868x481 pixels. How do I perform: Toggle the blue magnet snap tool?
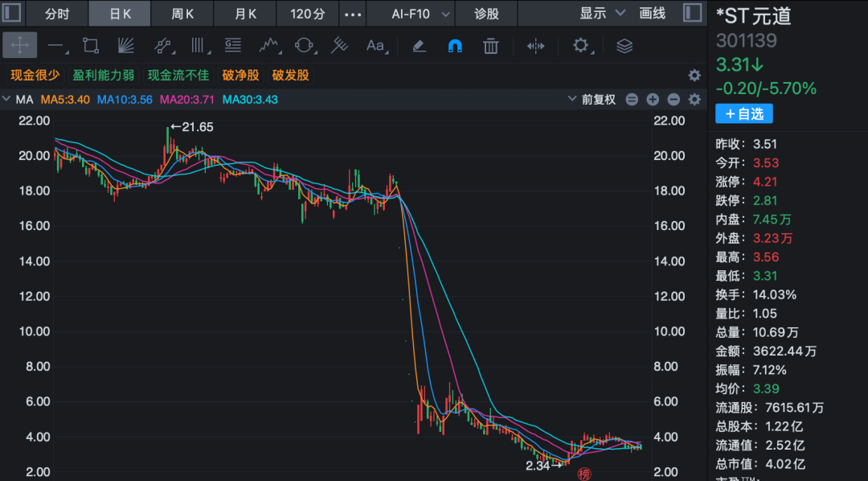pos(455,45)
